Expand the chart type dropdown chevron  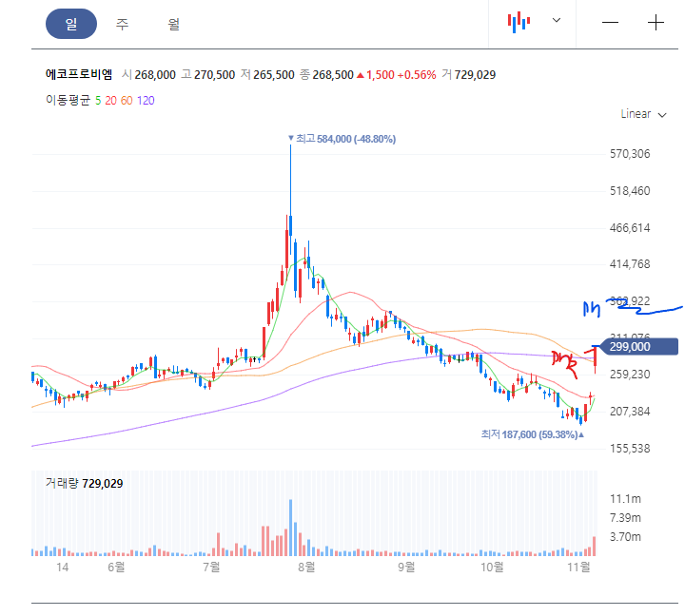pyautogui.click(x=557, y=20)
